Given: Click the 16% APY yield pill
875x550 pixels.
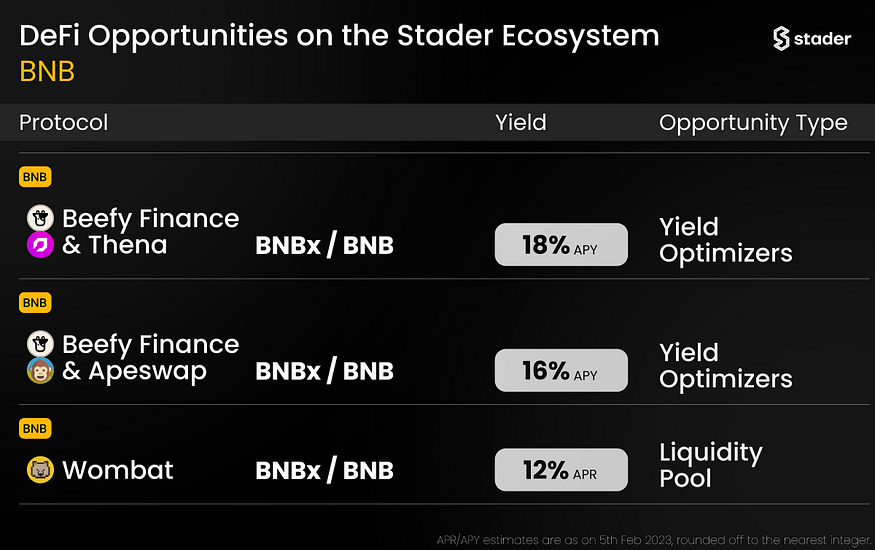Looking at the screenshot, I should click(x=561, y=371).
